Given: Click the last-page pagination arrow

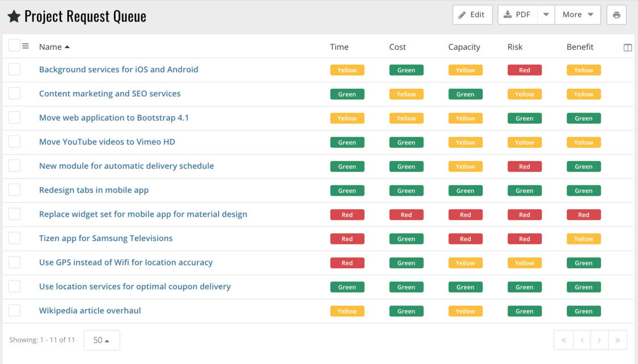Looking at the screenshot, I should (618, 340).
